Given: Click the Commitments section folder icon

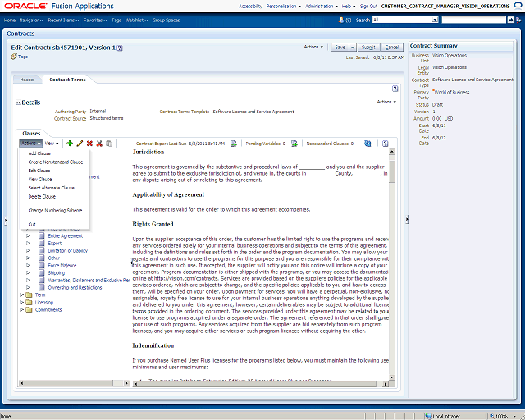Looking at the screenshot, I should pyautogui.click(x=30, y=309).
